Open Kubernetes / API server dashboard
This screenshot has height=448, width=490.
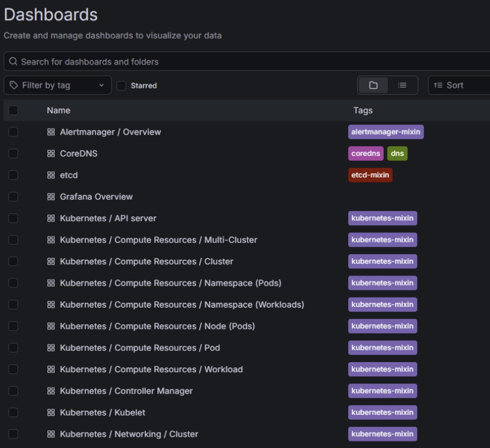pos(108,218)
